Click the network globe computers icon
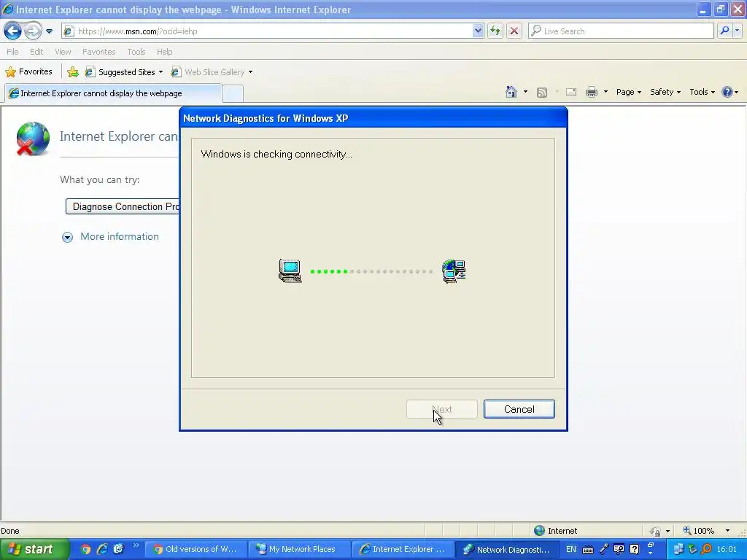The height and width of the screenshot is (560, 747). tap(454, 271)
